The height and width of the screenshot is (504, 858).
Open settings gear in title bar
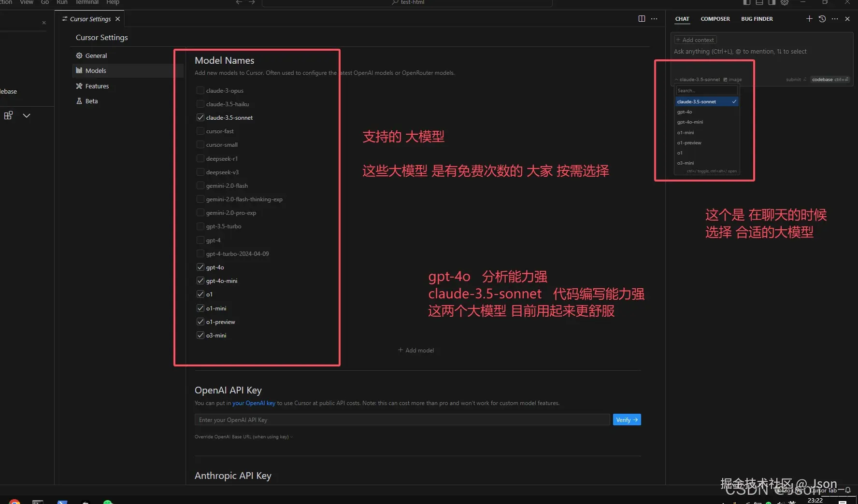[785, 2]
